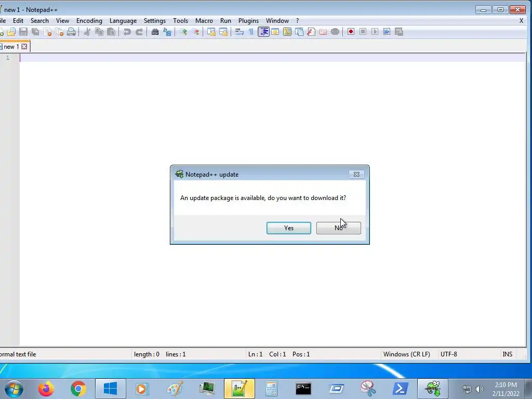Click the Zoom Out toolbar icon

pyautogui.click(x=195, y=32)
